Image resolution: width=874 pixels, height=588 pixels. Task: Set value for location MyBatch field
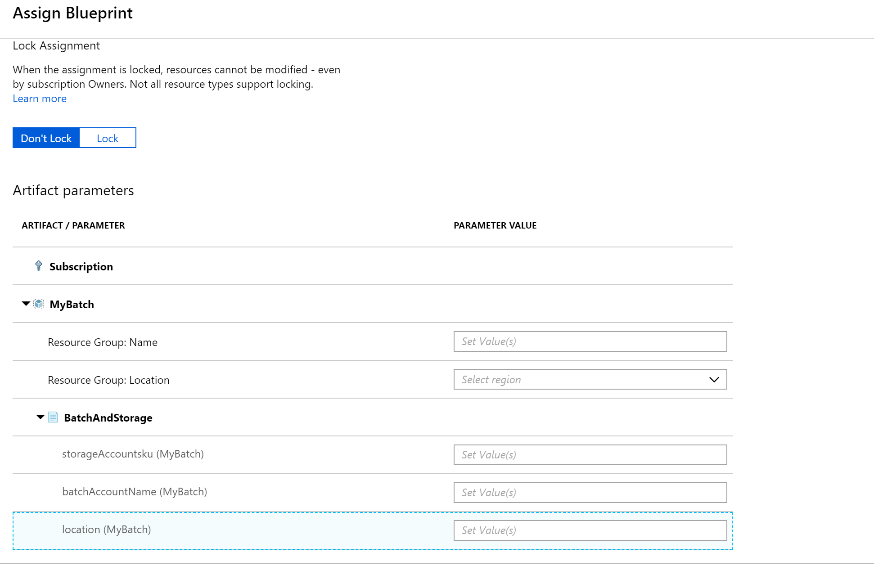pos(590,530)
